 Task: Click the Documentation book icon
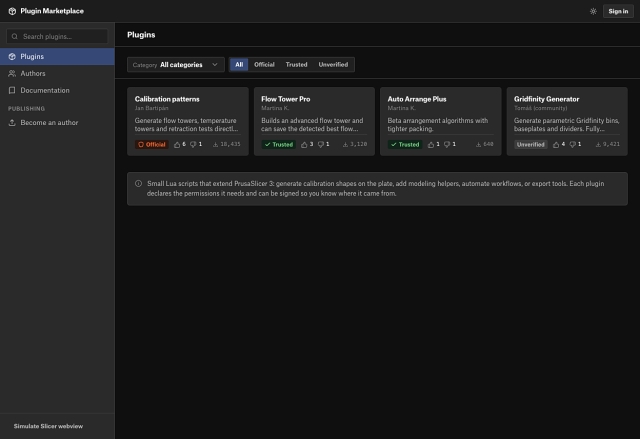click(x=12, y=90)
